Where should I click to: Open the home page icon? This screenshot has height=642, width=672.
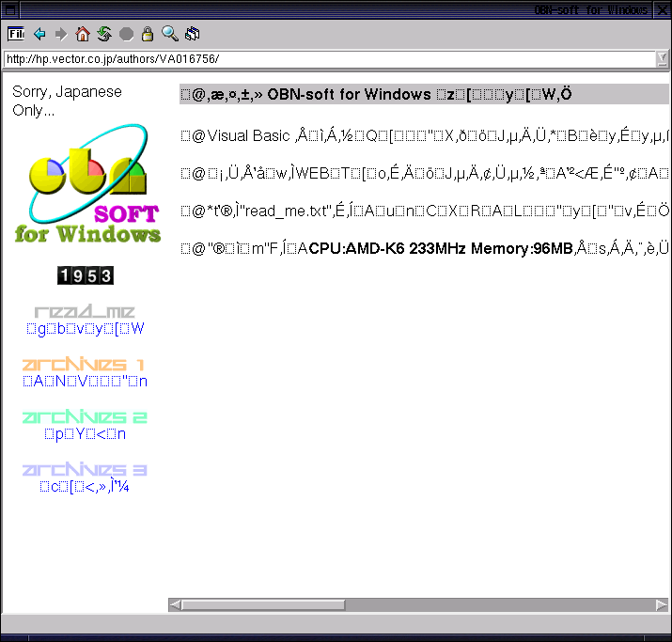83,34
